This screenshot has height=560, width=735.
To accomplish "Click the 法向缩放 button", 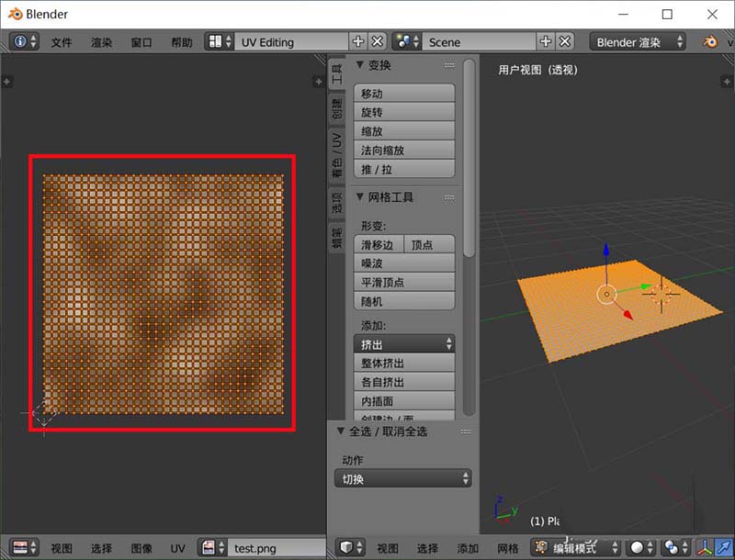I will pos(404,150).
